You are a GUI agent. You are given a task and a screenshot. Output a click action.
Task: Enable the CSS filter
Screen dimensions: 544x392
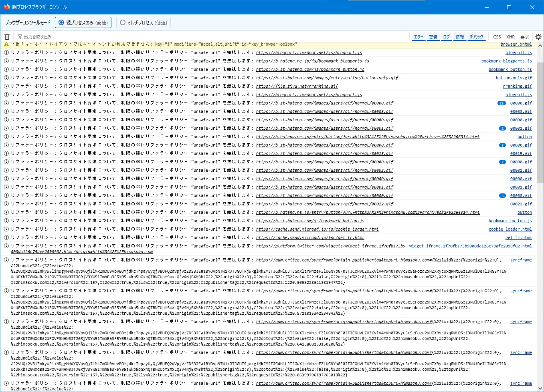click(x=497, y=37)
